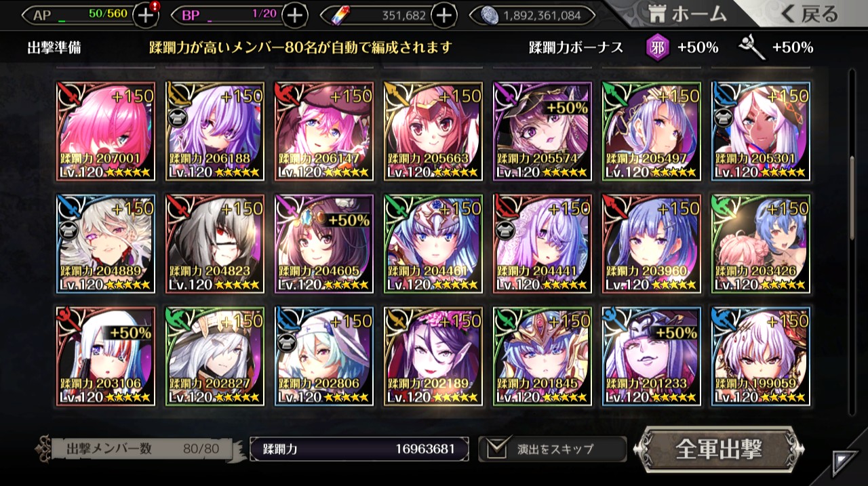The height and width of the screenshot is (486, 868).
Task: Select the character card with 蹂躙力 204605
Action: [x=324, y=244]
